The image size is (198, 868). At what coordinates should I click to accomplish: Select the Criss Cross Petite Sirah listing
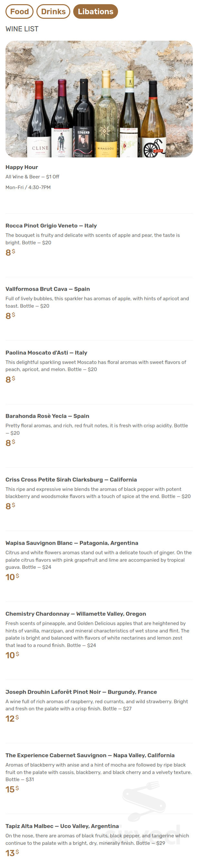(x=71, y=479)
